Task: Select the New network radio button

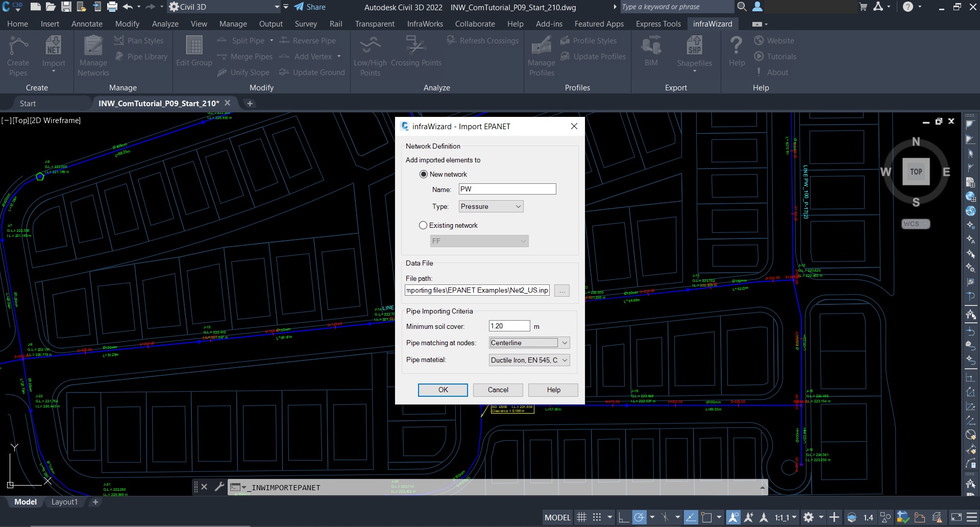Action: point(424,174)
